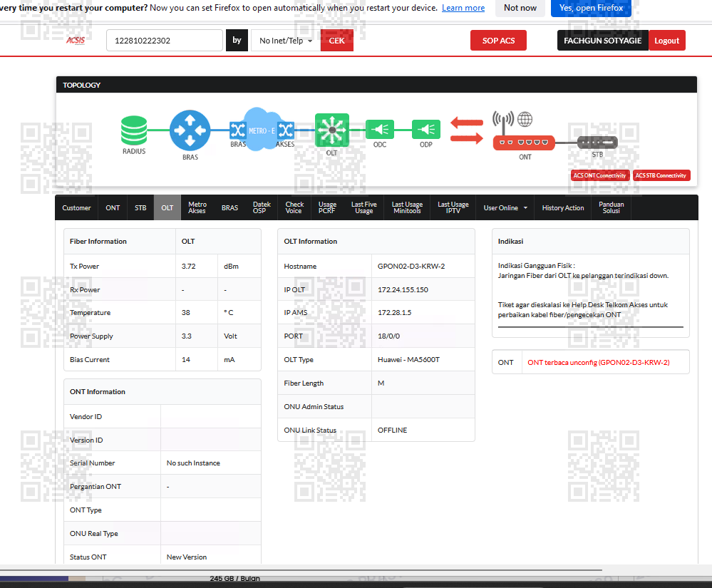The image size is (712, 588).
Task: Open the Last Five Usage tab
Action: tap(363, 207)
